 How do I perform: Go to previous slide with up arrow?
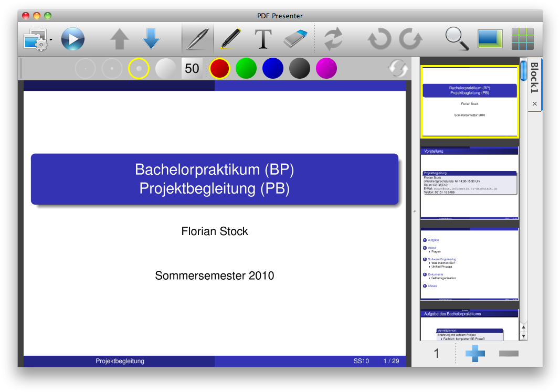tap(120, 39)
